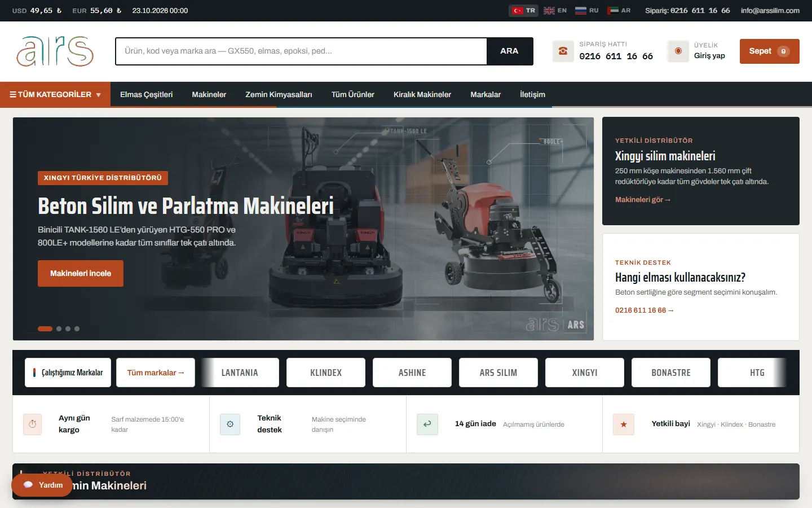Follow the Makineleri gör link

point(643,200)
